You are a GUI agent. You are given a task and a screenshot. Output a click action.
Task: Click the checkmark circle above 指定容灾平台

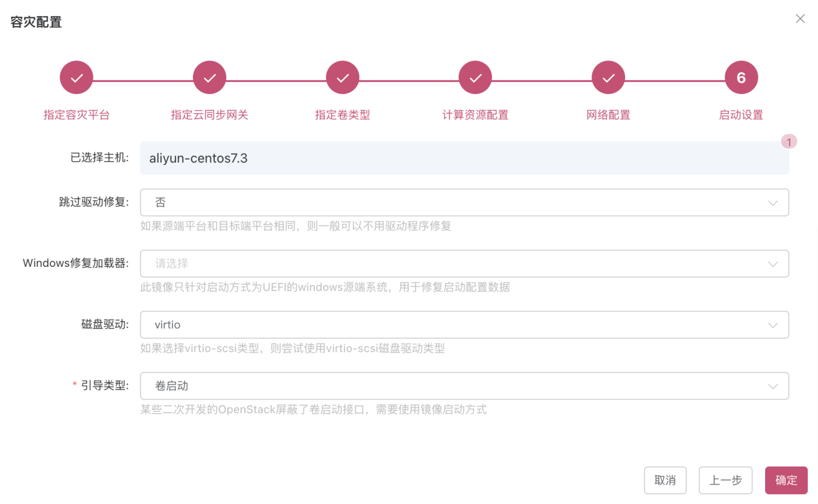point(76,77)
